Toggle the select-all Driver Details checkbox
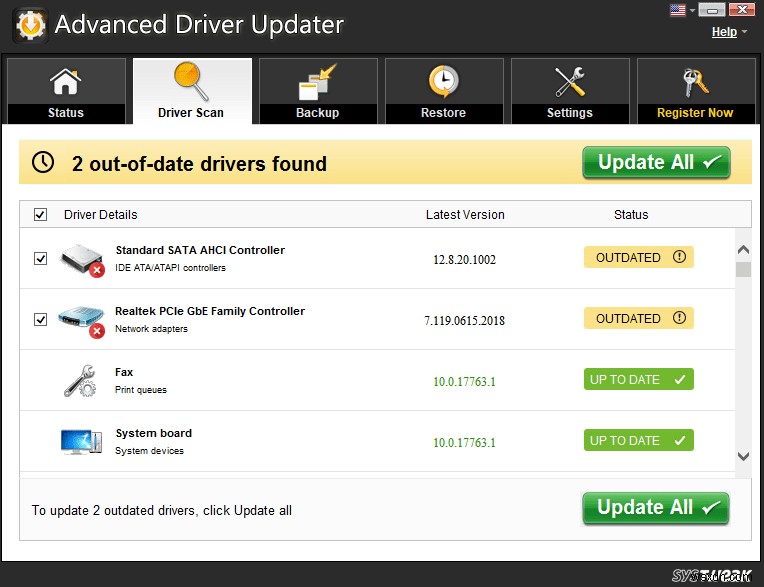 [x=40, y=214]
